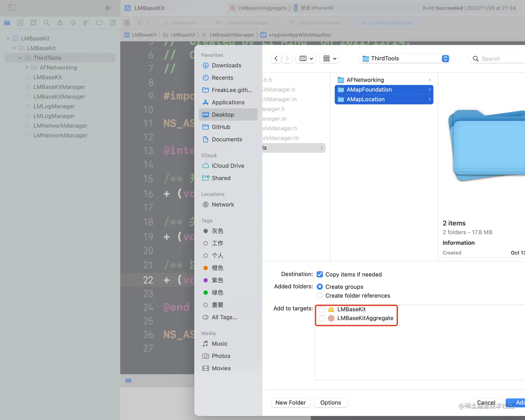The height and width of the screenshot is (420, 525).
Task: Select Applications in sidebar
Action: [x=227, y=102]
